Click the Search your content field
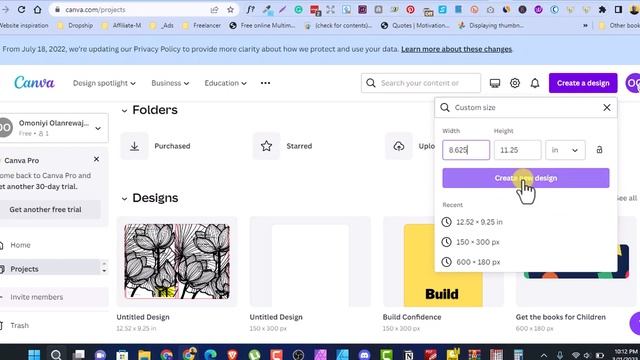Image resolution: width=640 pixels, height=360 pixels. click(421, 83)
